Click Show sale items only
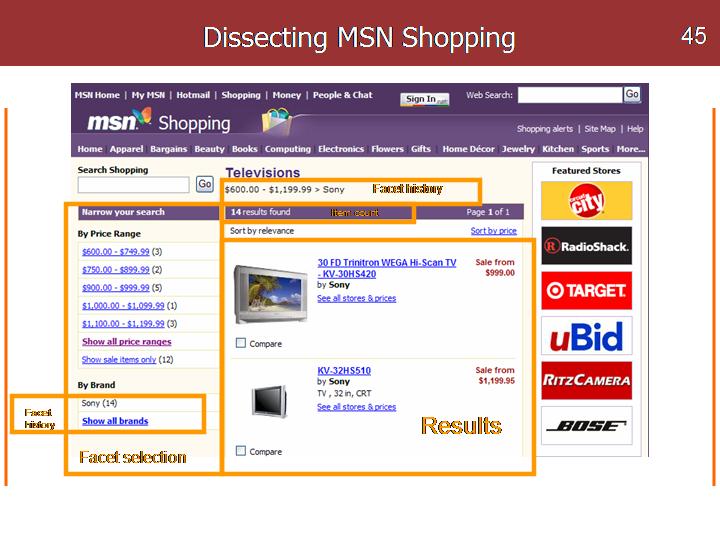Viewport: 720px width, 540px height. [119, 360]
